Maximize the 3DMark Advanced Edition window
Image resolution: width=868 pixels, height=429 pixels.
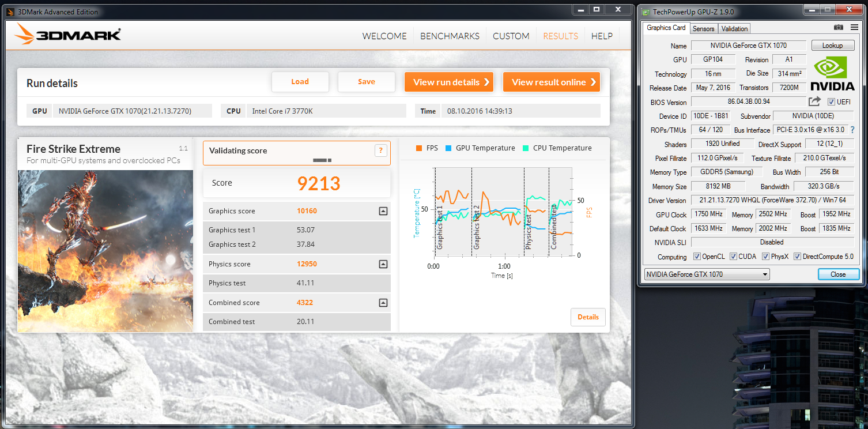[597, 10]
